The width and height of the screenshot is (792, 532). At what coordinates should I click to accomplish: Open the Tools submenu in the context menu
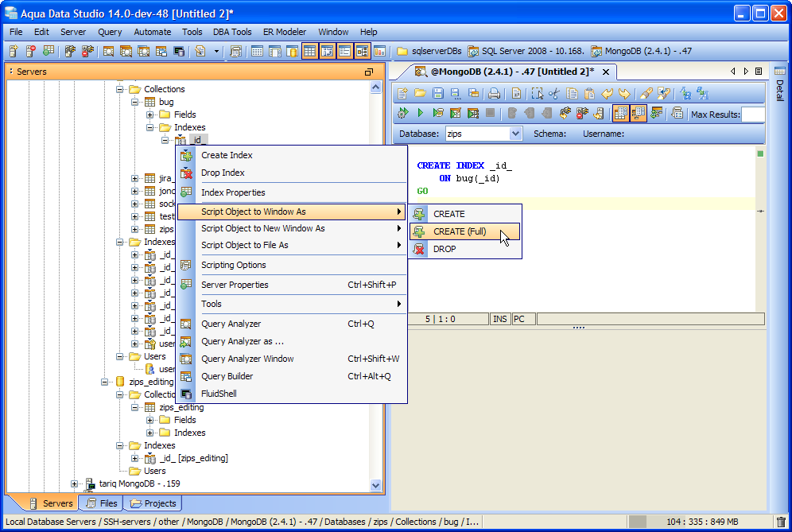tap(292, 304)
